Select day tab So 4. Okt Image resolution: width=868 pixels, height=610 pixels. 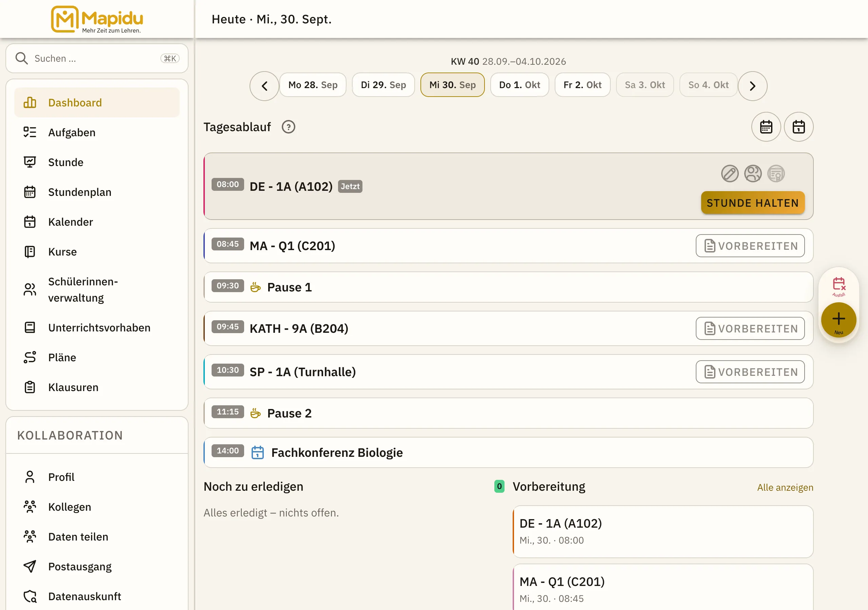click(708, 85)
